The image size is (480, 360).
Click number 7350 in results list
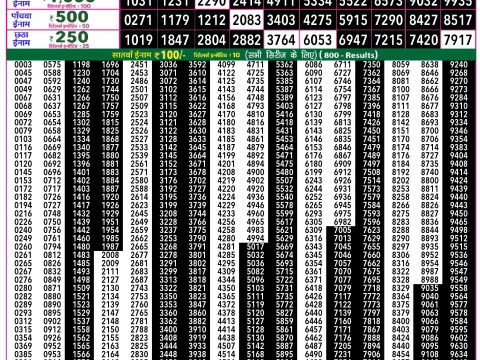[371, 64]
